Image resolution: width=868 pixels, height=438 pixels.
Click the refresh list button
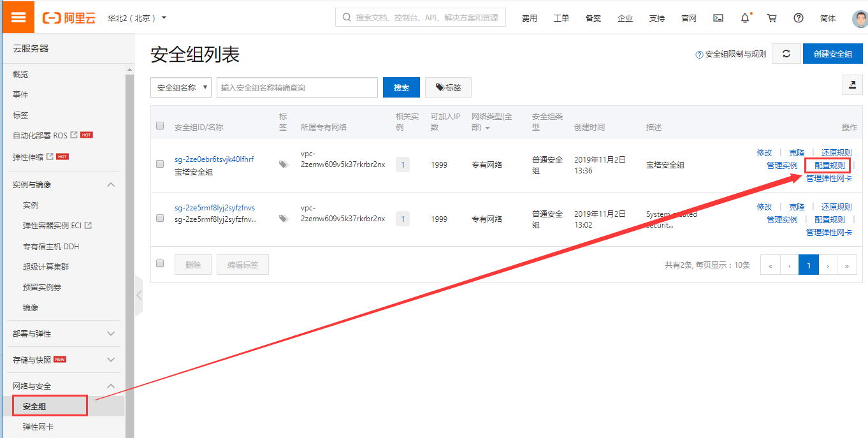click(786, 54)
